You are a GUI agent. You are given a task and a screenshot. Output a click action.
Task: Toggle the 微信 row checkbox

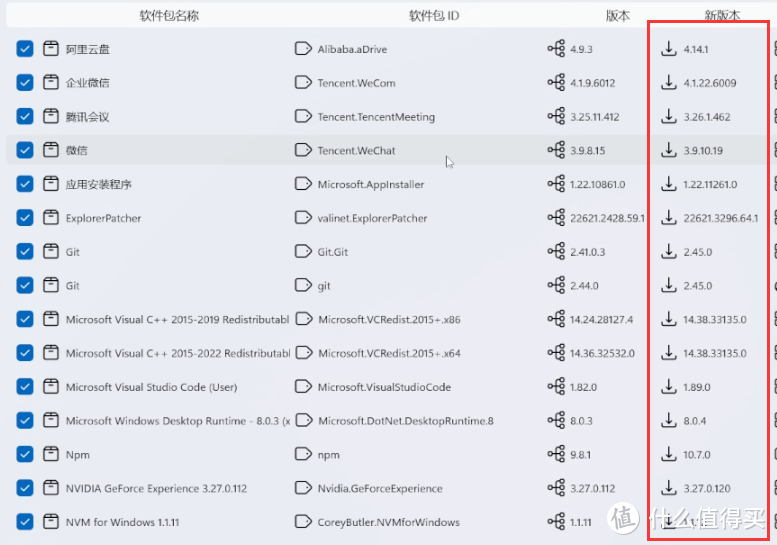pyautogui.click(x=25, y=150)
